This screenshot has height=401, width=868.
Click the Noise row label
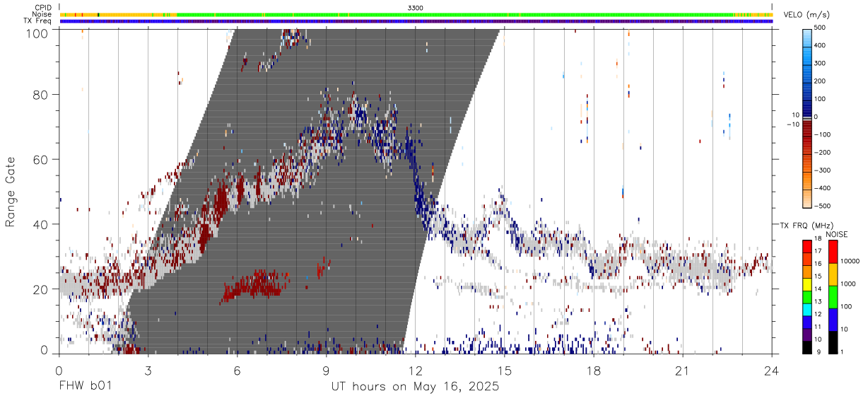click(42, 14)
